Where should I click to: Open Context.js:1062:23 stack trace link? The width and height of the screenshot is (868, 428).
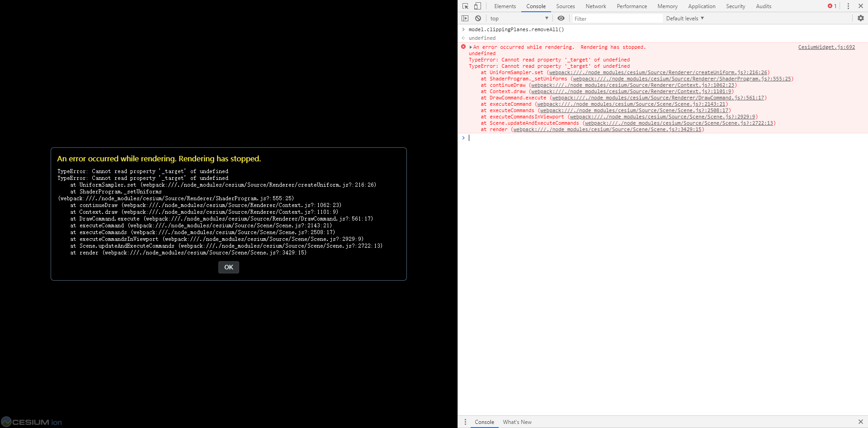point(633,85)
